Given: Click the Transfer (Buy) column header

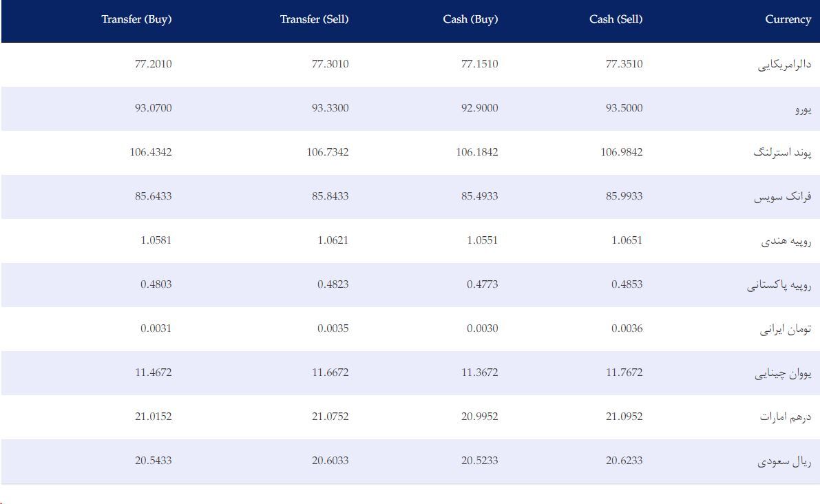Looking at the screenshot, I should [136, 19].
